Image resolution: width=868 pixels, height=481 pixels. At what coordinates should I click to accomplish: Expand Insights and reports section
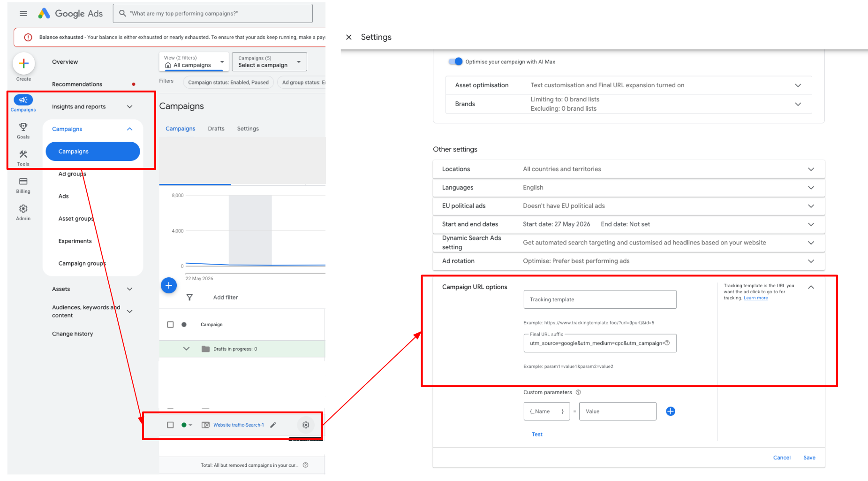(x=130, y=107)
